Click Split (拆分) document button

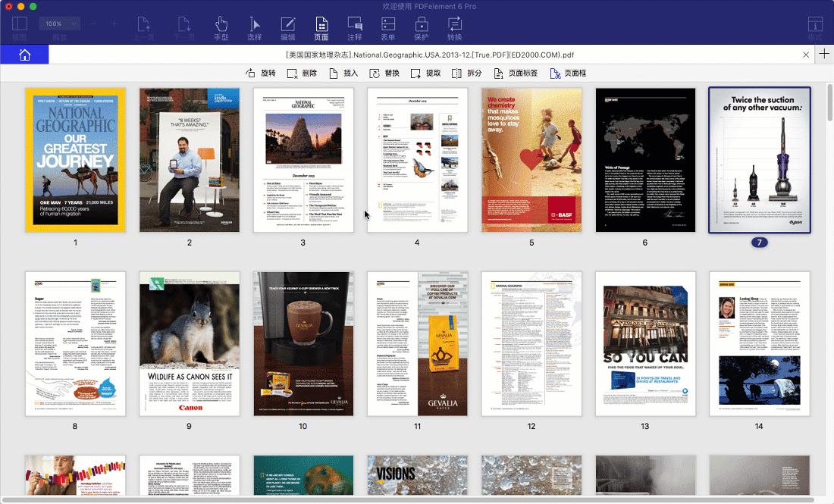(x=467, y=74)
